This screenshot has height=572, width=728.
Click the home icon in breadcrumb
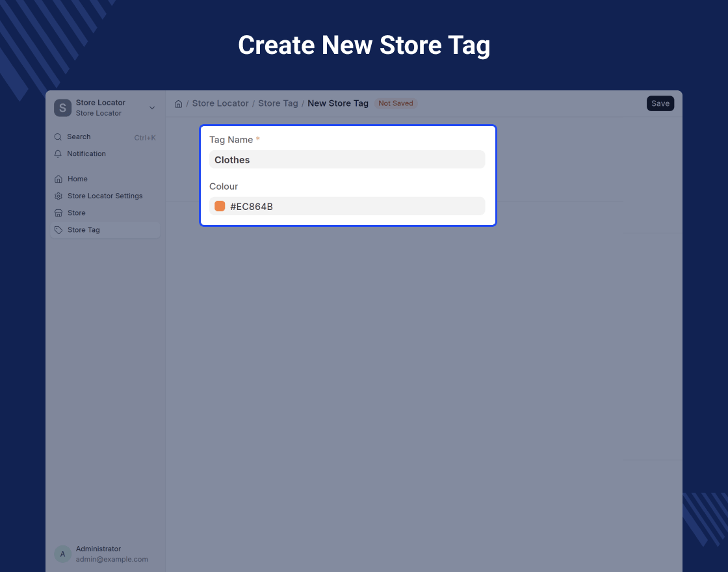(178, 103)
